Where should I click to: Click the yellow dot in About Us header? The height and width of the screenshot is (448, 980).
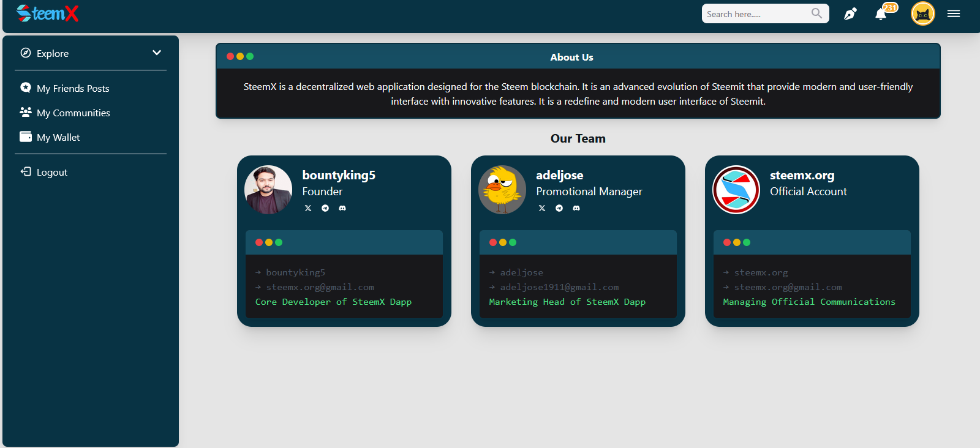point(240,56)
